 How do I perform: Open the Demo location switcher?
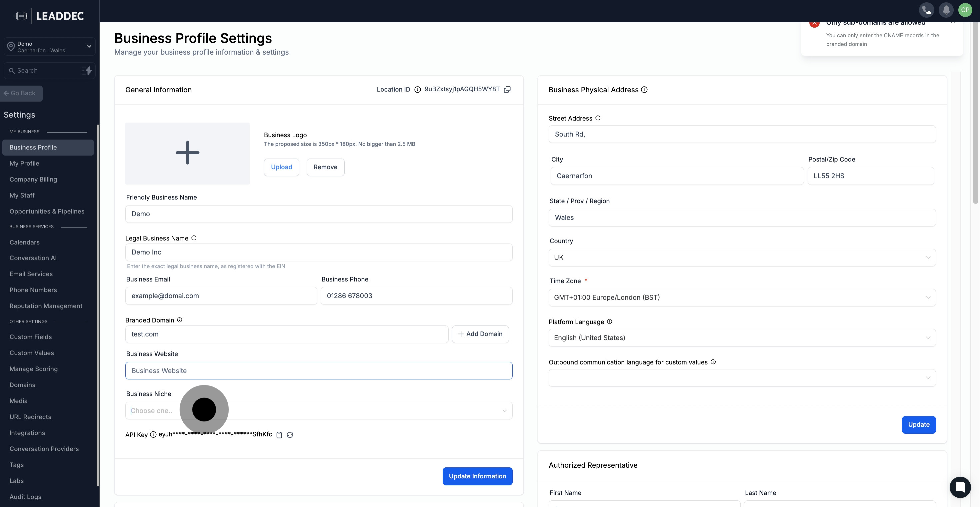click(49, 46)
